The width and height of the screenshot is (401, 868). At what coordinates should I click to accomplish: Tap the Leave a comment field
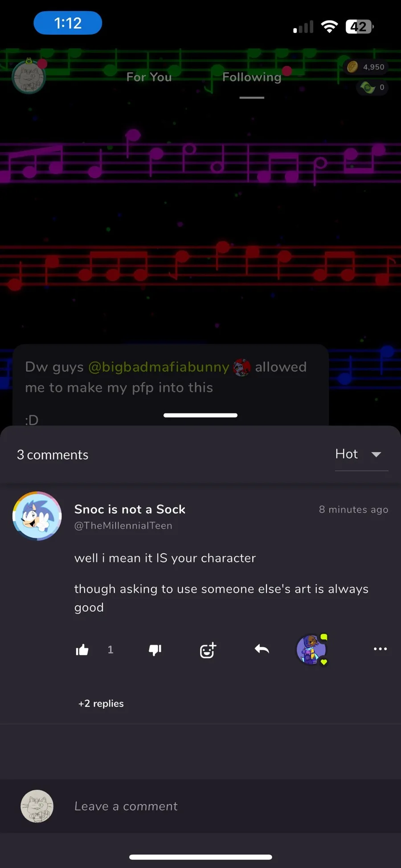[x=200, y=806]
